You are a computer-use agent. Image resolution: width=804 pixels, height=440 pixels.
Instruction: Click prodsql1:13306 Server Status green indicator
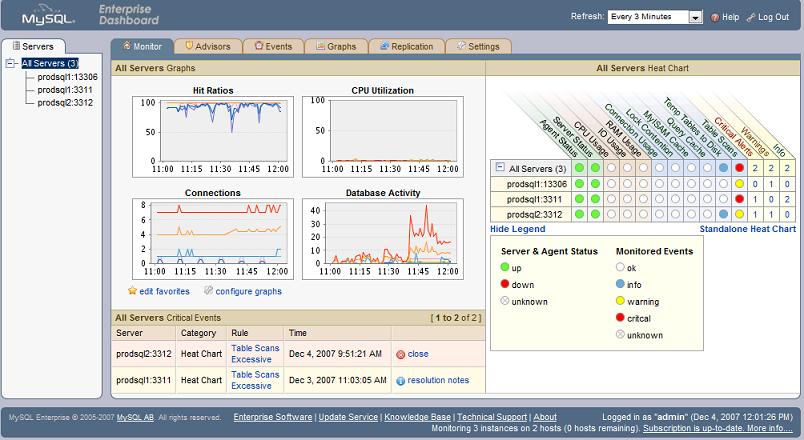point(595,184)
